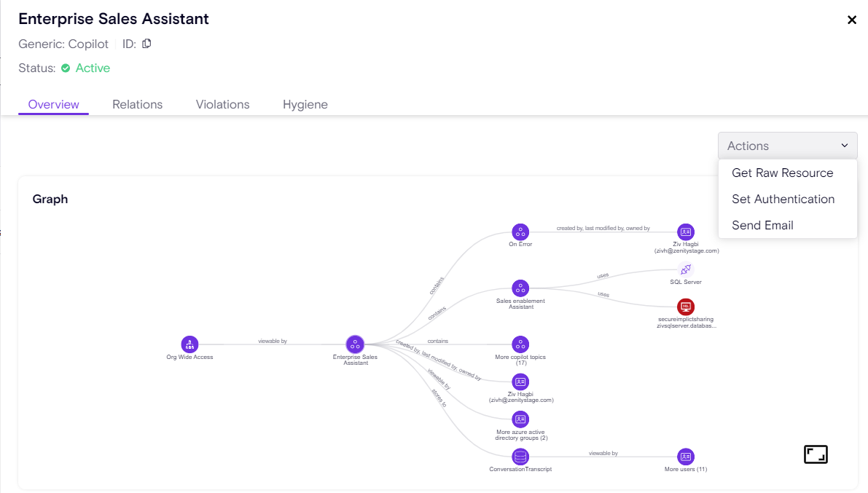The width and height of the screenshot is (868, 493).
Task: Select the Org Wide Access node icon
Action: click(x=189, y=344)
